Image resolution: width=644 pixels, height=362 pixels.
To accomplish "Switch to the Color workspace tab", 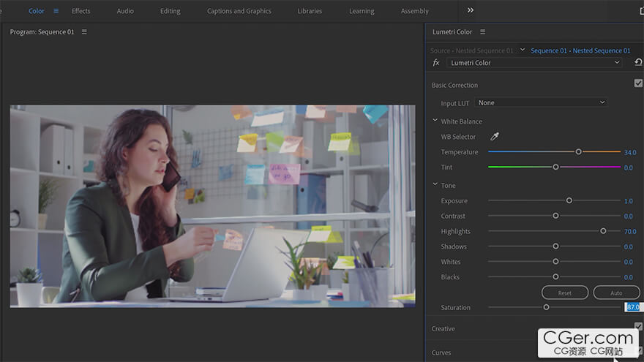I will click(36, 11).
